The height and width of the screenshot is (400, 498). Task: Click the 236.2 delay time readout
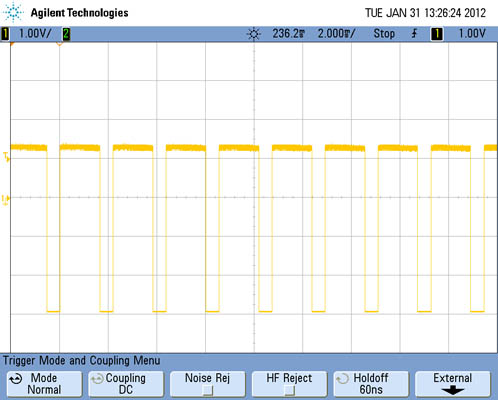(x=289, y=34)
